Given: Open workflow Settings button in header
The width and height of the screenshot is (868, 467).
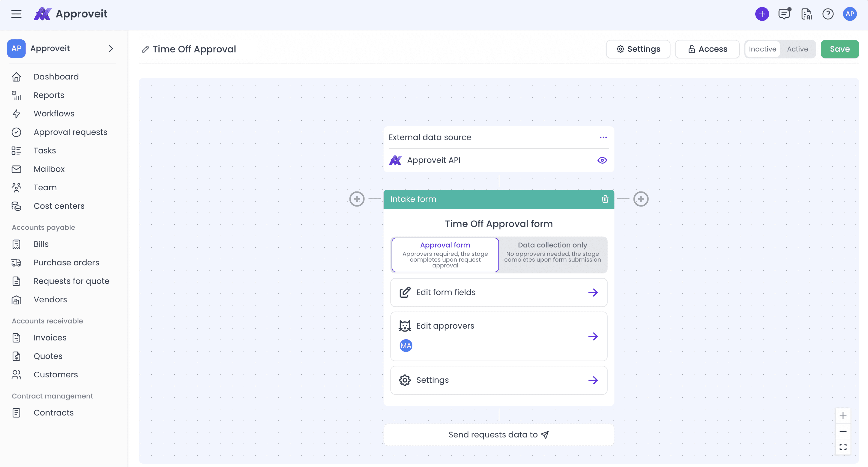Looking at the screenshot, I should [x=638, y=49].
